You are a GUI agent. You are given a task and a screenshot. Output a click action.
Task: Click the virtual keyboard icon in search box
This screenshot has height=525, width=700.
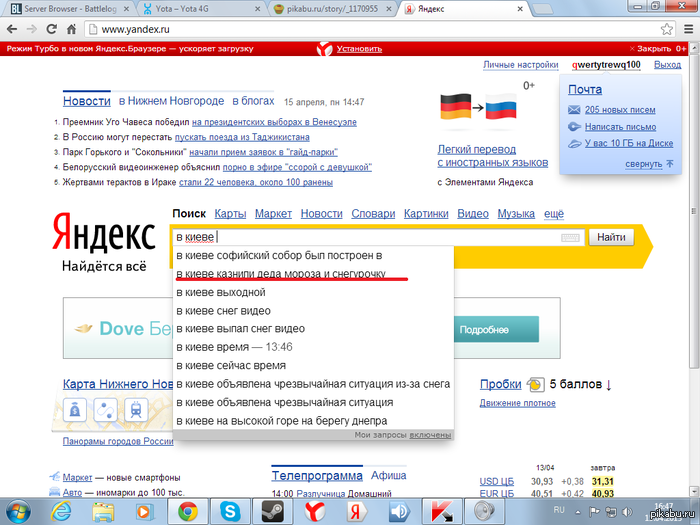click(571, 238)
